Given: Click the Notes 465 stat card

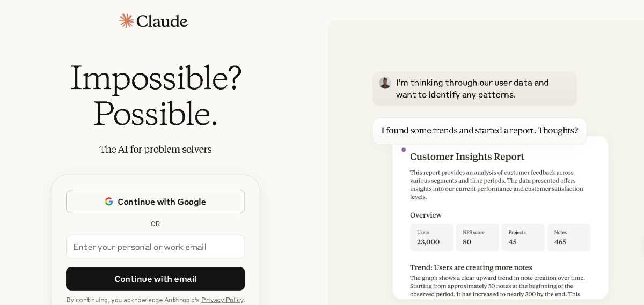Looking at the screenshot, I should pos(568,237).
